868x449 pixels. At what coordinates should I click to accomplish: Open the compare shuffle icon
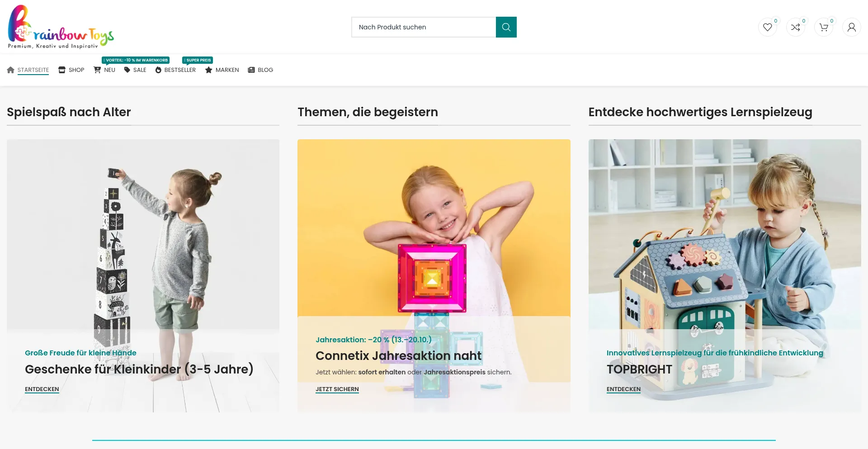pos(796,27)
